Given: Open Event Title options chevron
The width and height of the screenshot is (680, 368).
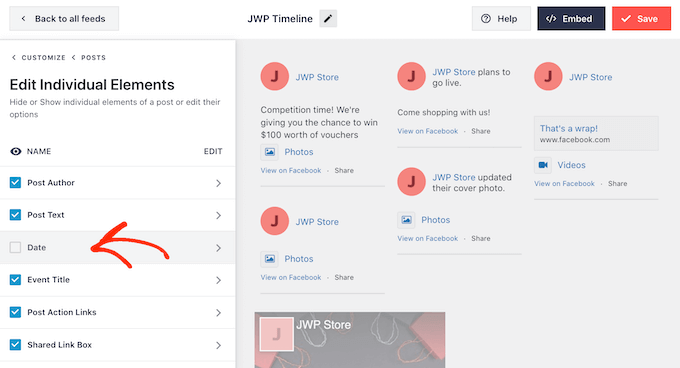Looking at the screenshot, I should pos(219,280).
